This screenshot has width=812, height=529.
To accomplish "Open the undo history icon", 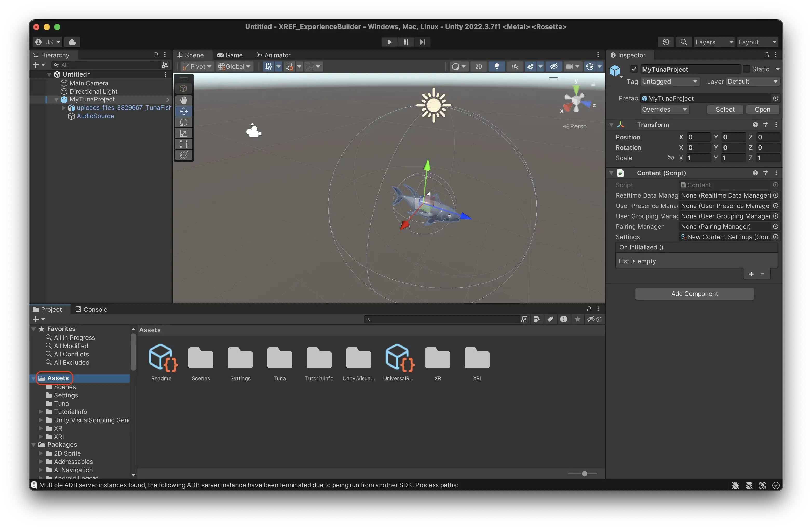I will click(x=666, y=42).
